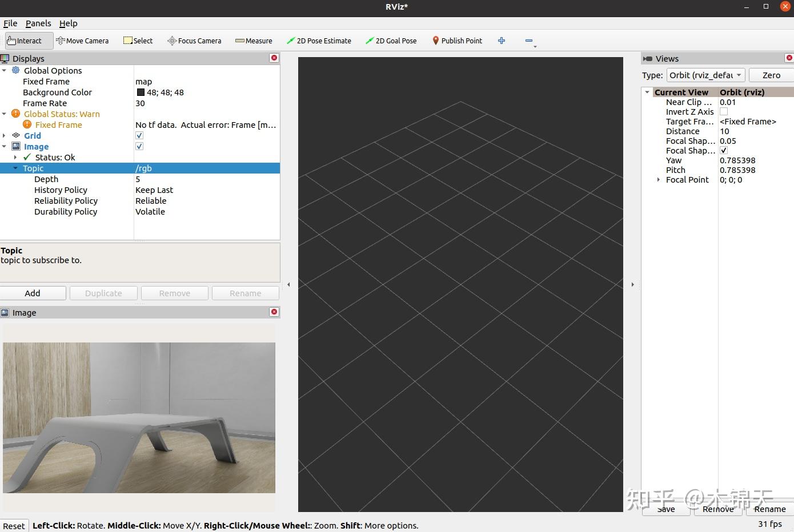Open the Panels menu
794x532 pixels.
click(x=38, y=23)
